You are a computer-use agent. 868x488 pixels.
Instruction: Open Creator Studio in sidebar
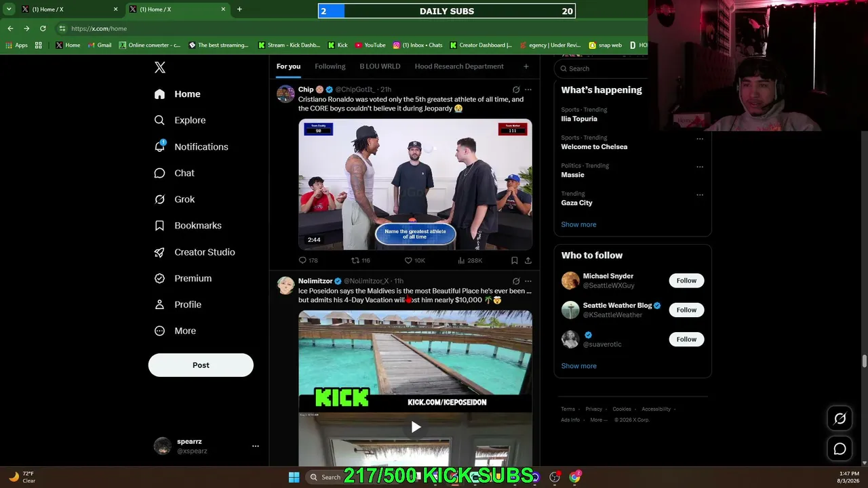[x=195, y=252]
